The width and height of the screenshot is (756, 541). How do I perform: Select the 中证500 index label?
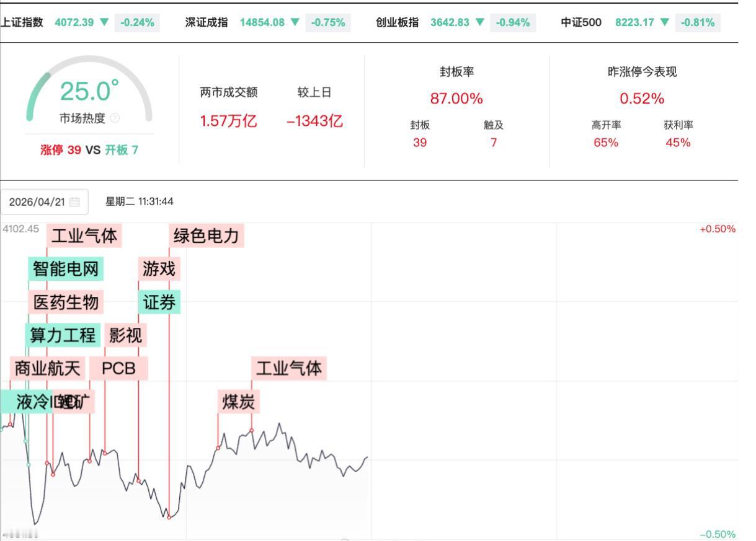pyautogui.click(x=581, y=22)
